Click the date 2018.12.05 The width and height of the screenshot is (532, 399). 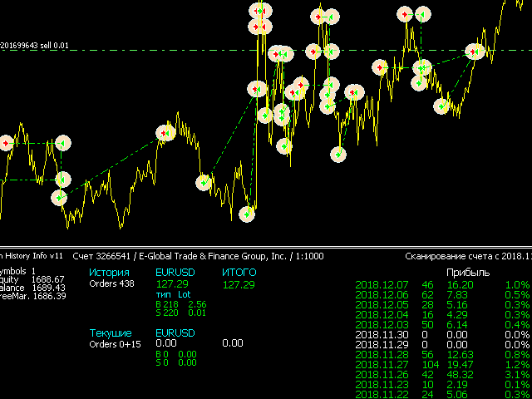click(382, 304)
